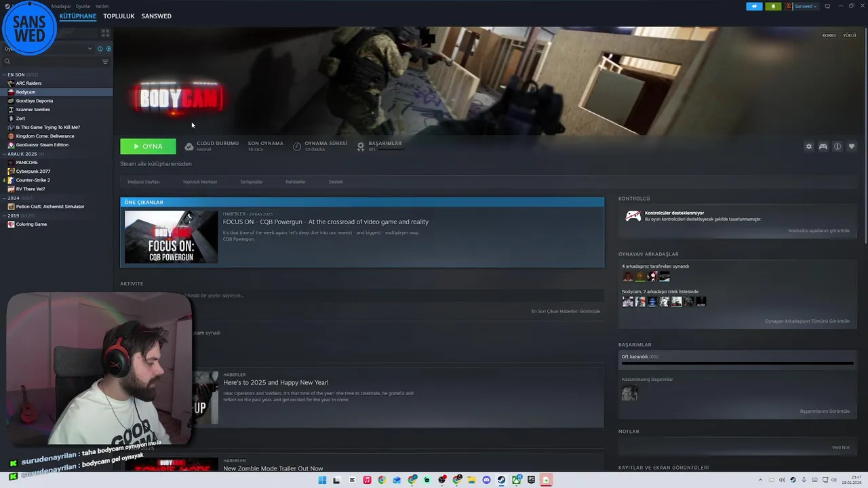
Task: Open controller layout icon for Bodycam
Action: pyautogui.click(x=823, y=146)
